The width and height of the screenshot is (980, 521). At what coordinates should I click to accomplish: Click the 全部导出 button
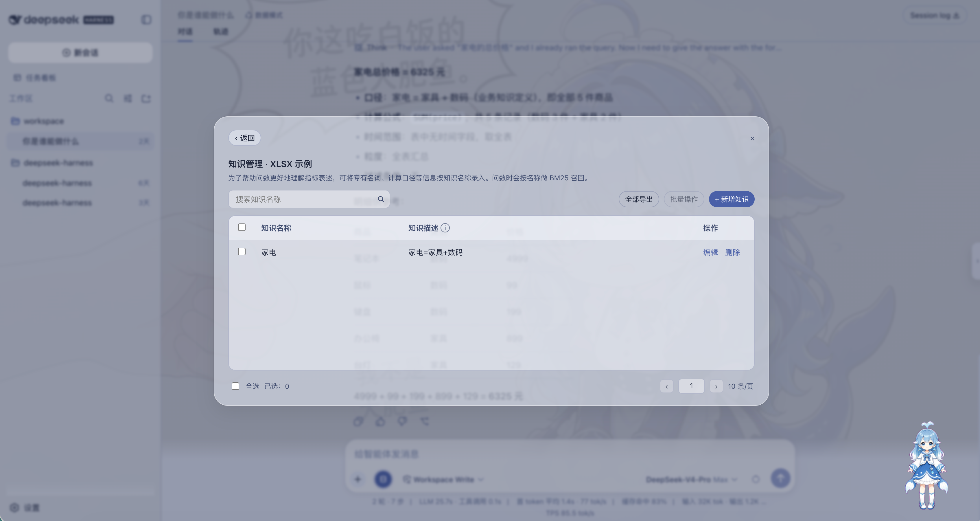point(639,199)
